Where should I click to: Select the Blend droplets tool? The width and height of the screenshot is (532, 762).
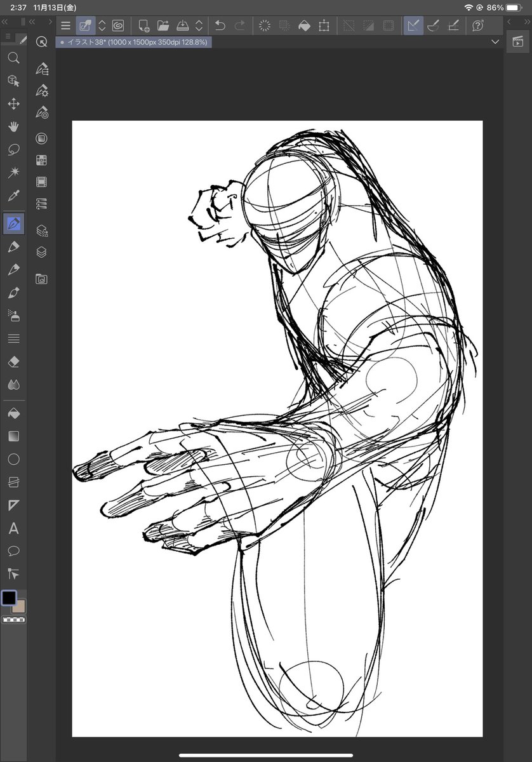click(x=13, y=384)
